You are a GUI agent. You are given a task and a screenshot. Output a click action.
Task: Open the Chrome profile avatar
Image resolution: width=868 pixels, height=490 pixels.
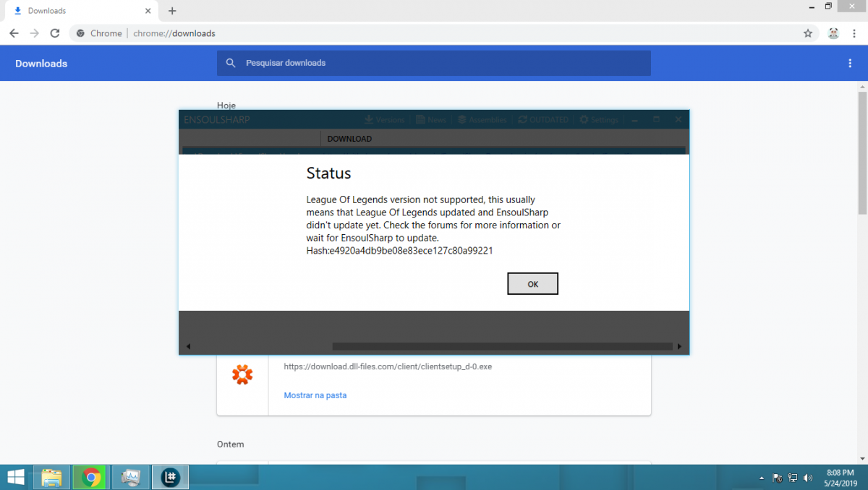[x=833, y=33]
